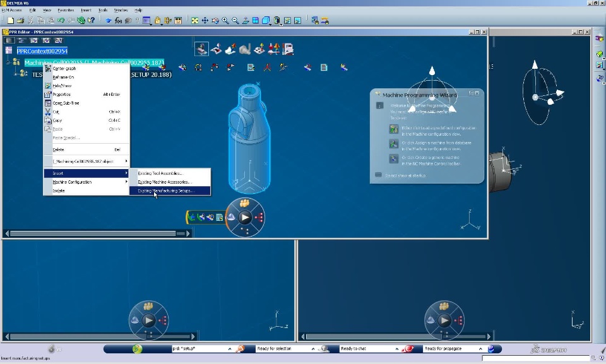Screen dimensions: 606x364
Task: Click the first machining workbench icon in the viewport
Action: tap(201, 49)
